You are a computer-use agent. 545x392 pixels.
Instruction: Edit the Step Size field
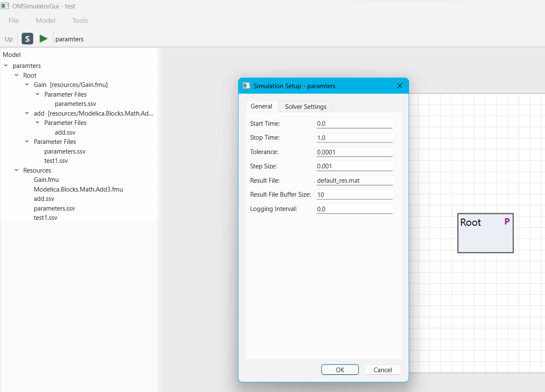355,166
